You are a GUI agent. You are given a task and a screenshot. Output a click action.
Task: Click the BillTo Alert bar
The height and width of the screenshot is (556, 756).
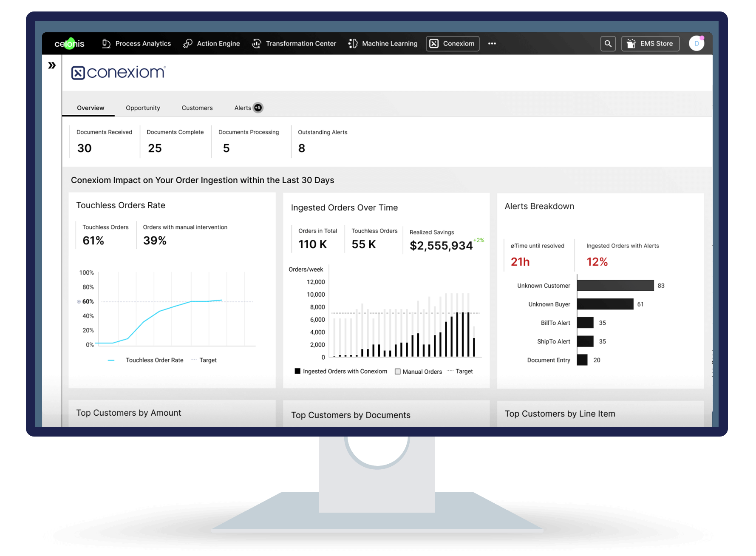click(x=585, y=323)
